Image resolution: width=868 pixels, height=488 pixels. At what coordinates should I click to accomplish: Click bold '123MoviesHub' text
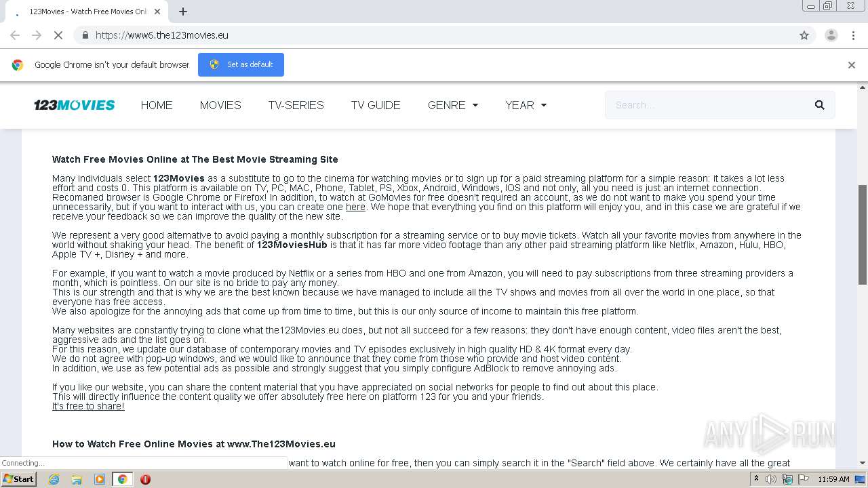[292, 245]
